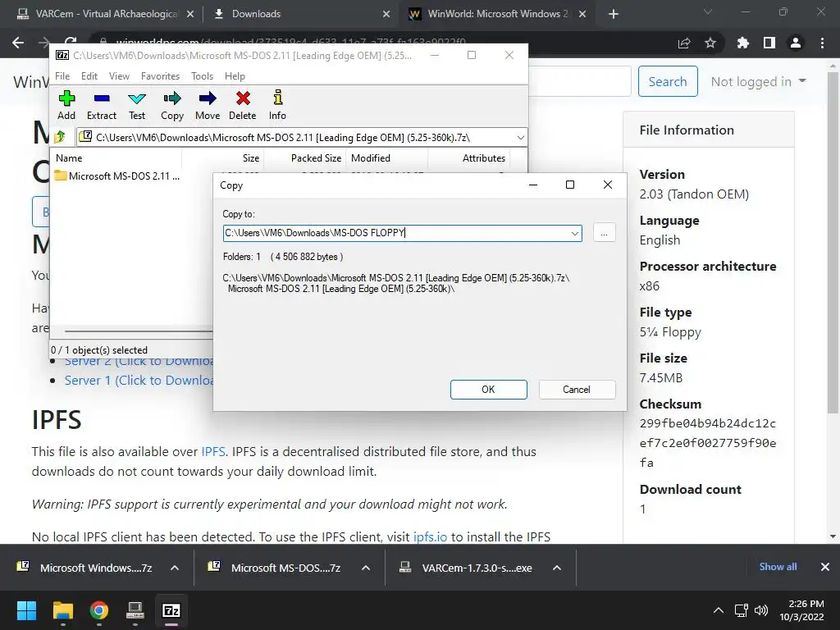Open the 7-Zip Favorites menu
Viewport: 840px width, 630px height.
coord(160,76)
